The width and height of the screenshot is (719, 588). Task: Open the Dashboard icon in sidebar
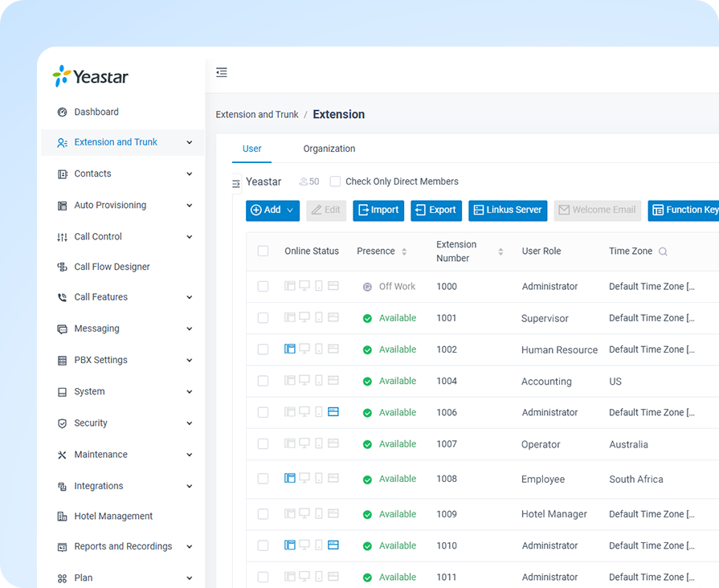[x=62, y=112]
